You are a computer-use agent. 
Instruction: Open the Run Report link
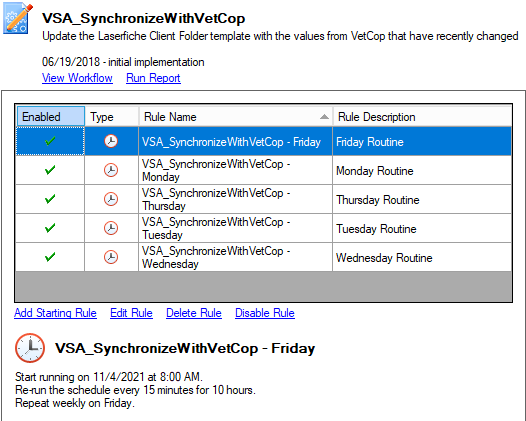point(153,78)
